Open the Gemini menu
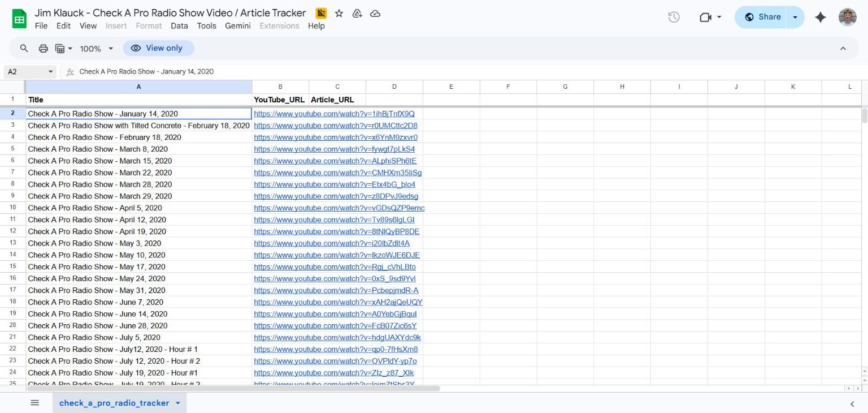This screenshot has width=868, height=413. (238, 26)
